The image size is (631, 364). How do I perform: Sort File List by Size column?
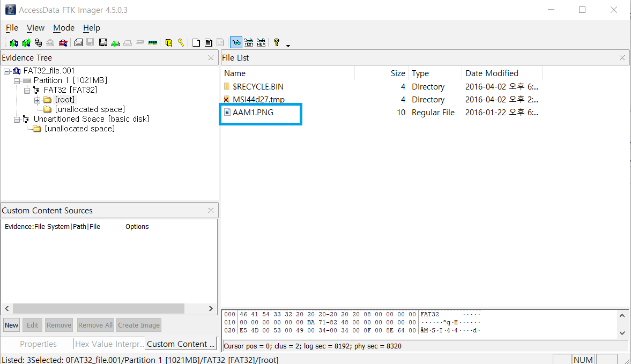382,73
